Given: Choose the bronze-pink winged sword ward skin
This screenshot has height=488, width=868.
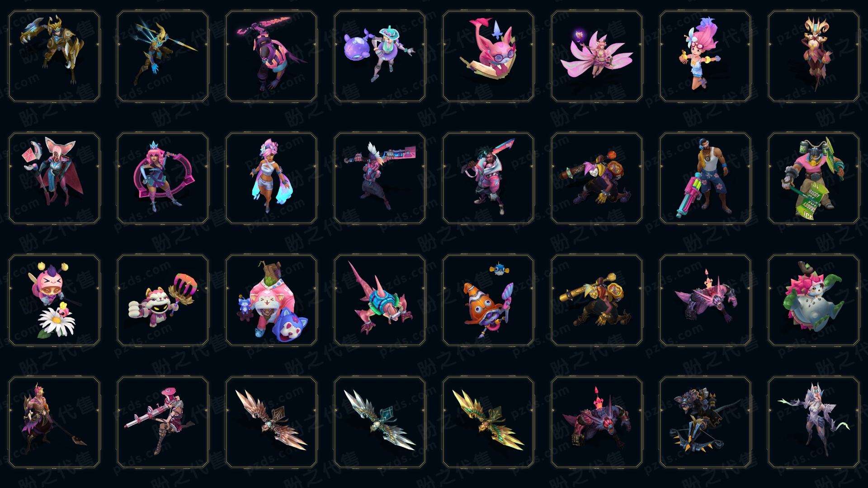Looking at the screenshot, I should (271, 422).
